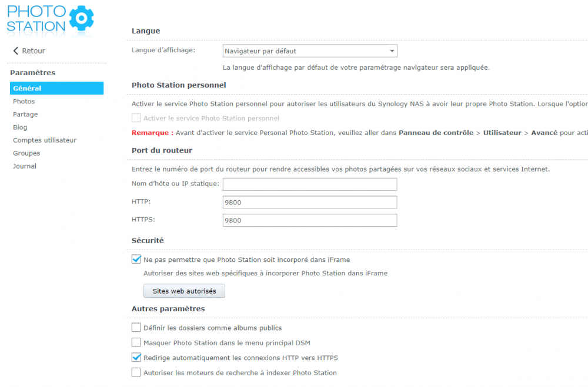Go to Partage settings
This screenshot has width=588, height=387.
coord(25,115)
